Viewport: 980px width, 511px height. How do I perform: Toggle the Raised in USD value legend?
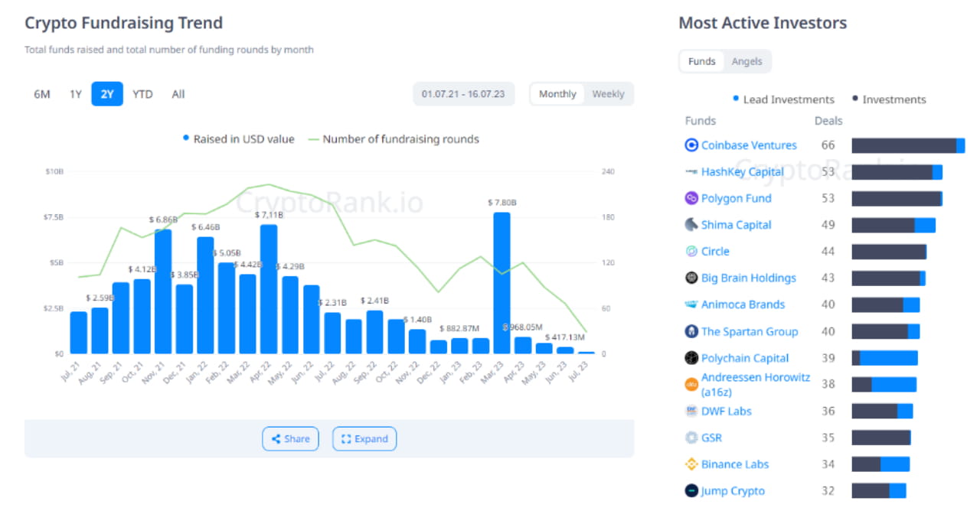[x=240, y=138]
